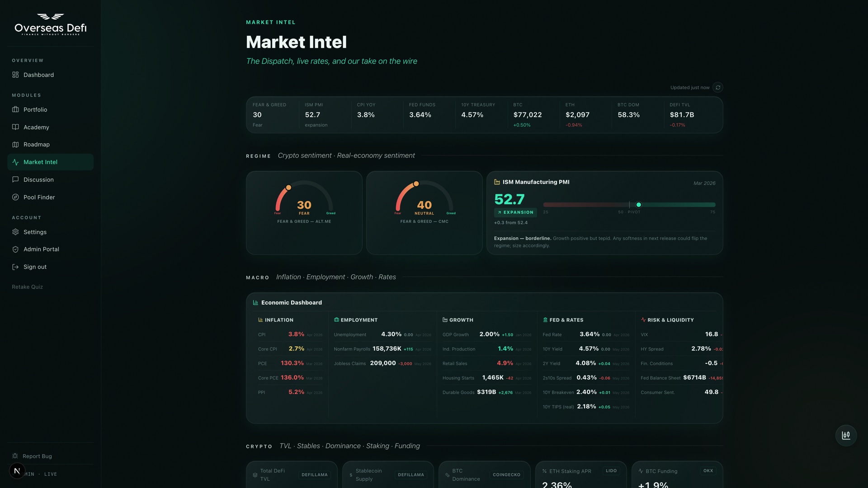Click the DEFILLAMA badge on Total DeFi TVL
Viewport: 868px width, 488px height.
pos(315,475)
